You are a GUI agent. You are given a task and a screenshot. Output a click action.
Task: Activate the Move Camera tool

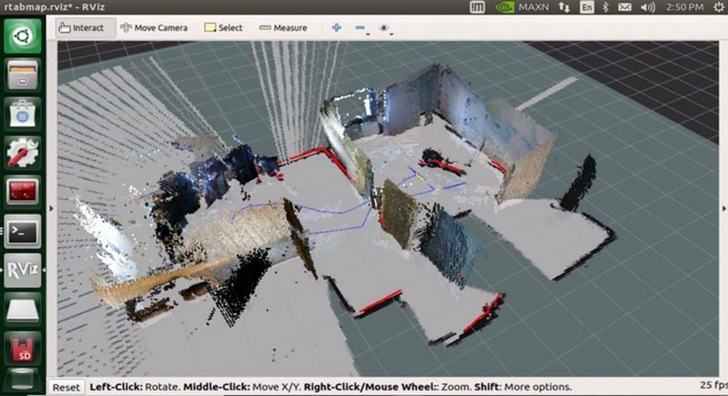[x=154, y=28]
